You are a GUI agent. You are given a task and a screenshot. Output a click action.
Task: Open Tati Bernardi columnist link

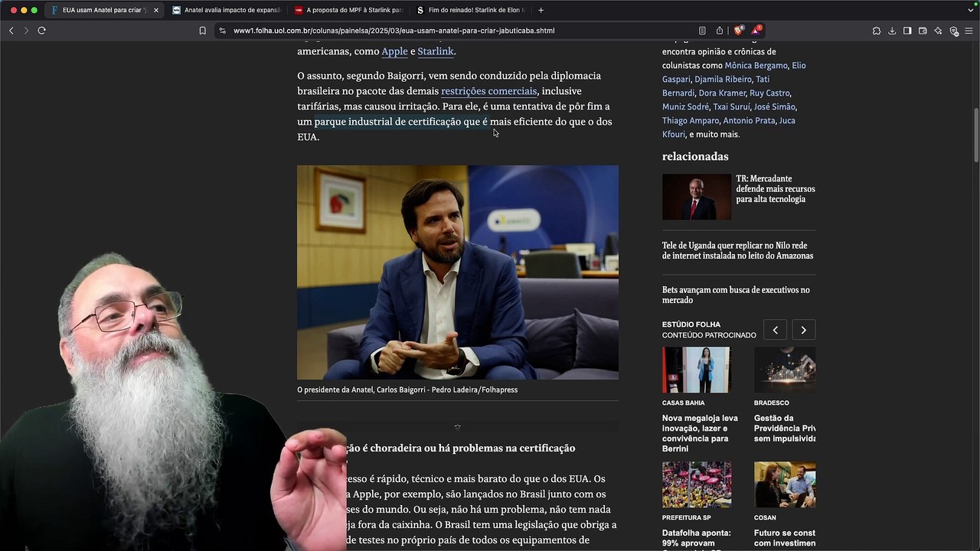(x=716, y=86)
